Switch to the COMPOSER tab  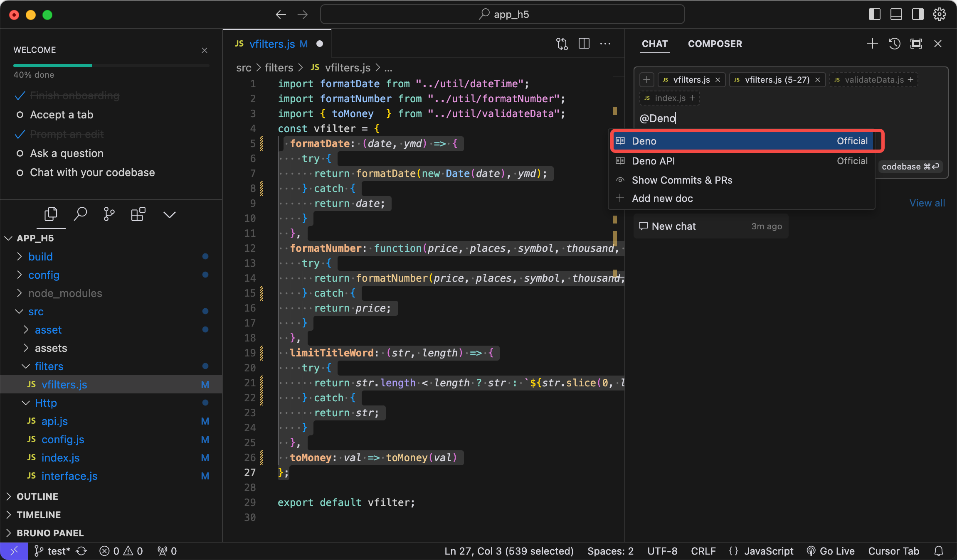click(715, 44)
